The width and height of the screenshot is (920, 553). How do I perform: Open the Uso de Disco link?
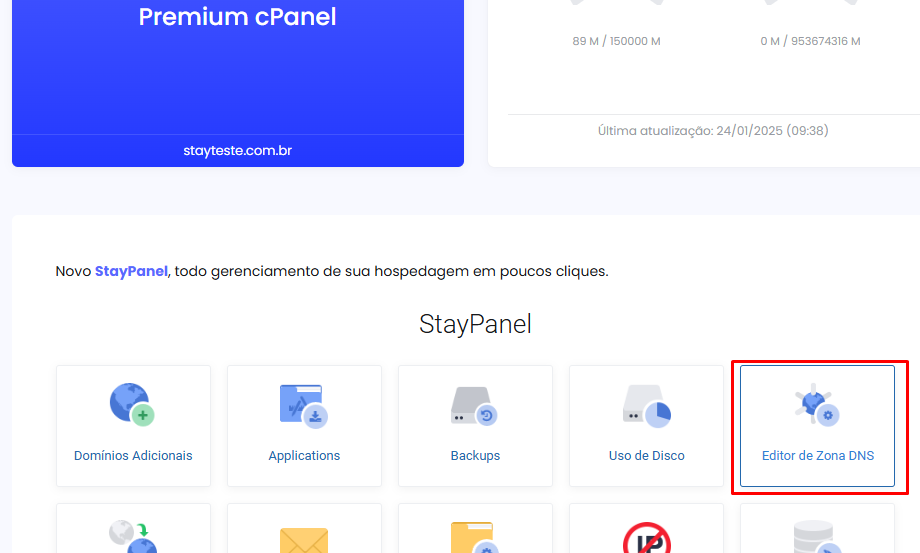647,456
